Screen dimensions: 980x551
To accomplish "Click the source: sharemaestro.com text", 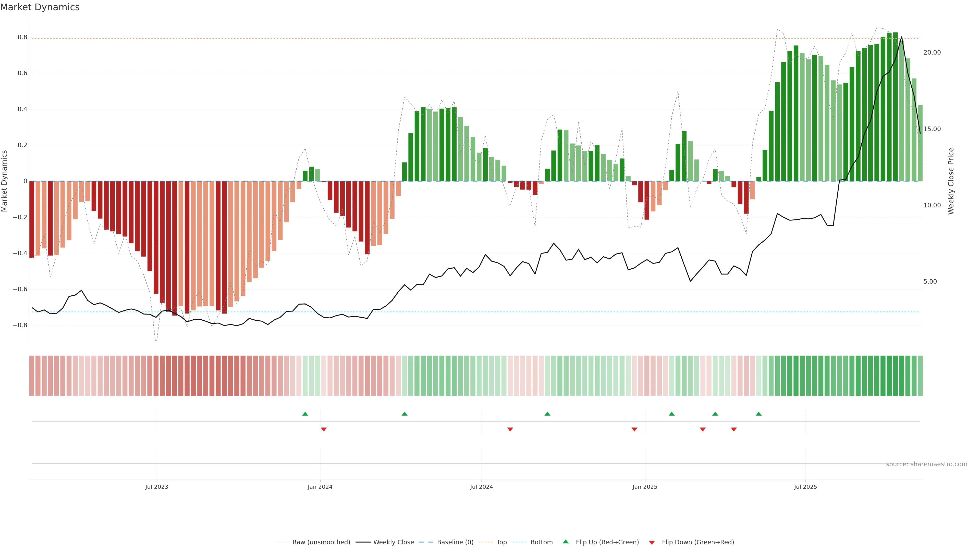I will 926,464.
